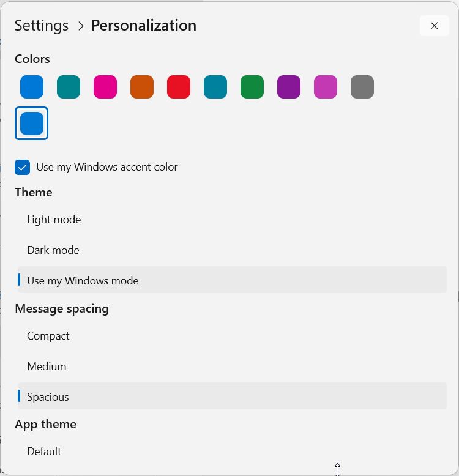
Task: Select the teal color swatch
Action: pyautogui.click(x=69, y=87)
